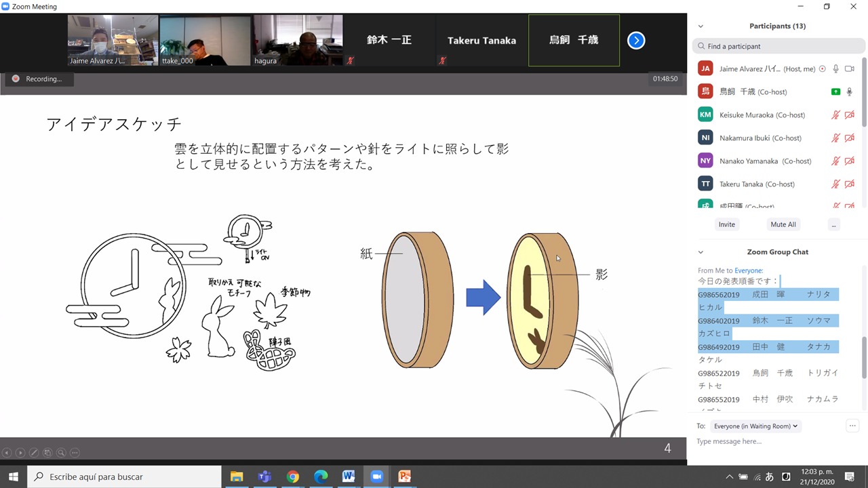This screenshot has height=488, width=868.
Task: Click the NY avatar of Nanako Yamanaka
Action: point(705,161)
